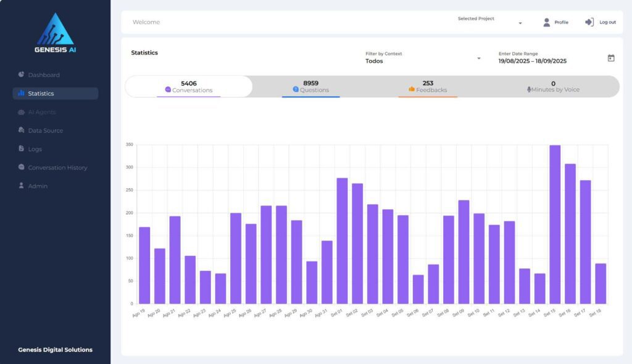Click the Log out door icon

tap(589, 22)
